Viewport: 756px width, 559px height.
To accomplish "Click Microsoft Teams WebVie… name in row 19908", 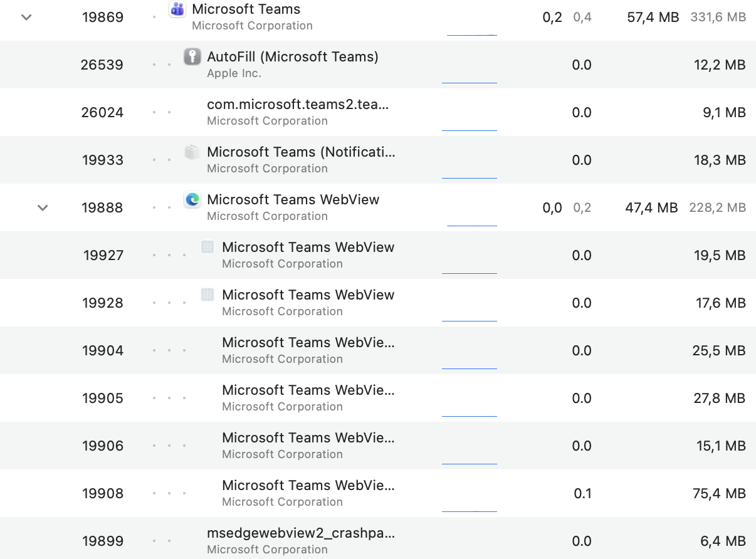I will (308, 485).
